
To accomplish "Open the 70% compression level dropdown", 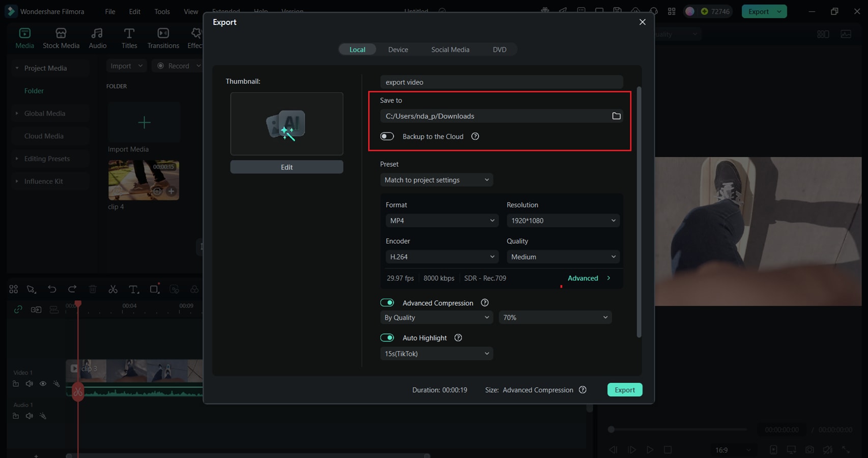I will [555, 317].
